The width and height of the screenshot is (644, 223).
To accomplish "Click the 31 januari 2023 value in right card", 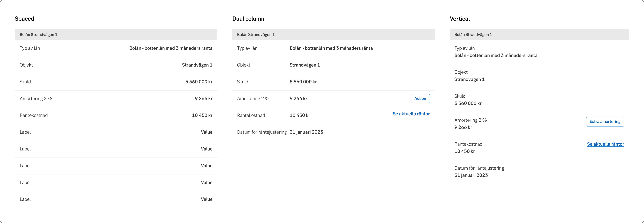I will click(x=471, y=175).
